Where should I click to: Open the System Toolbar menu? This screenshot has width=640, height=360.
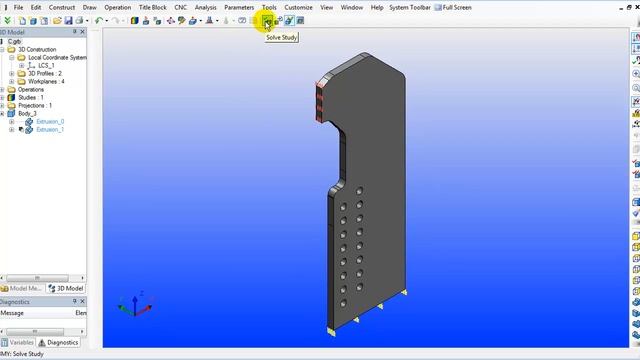410,7
